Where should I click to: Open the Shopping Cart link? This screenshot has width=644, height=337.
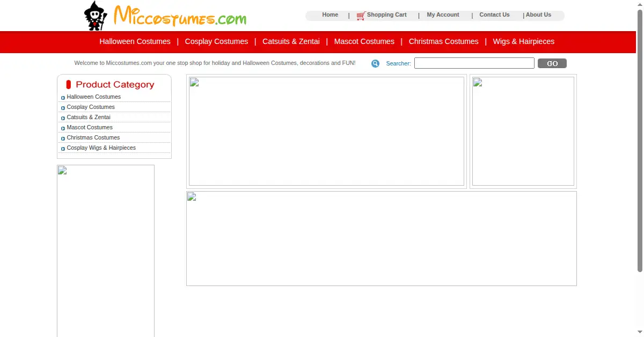[x=387, y=15]
